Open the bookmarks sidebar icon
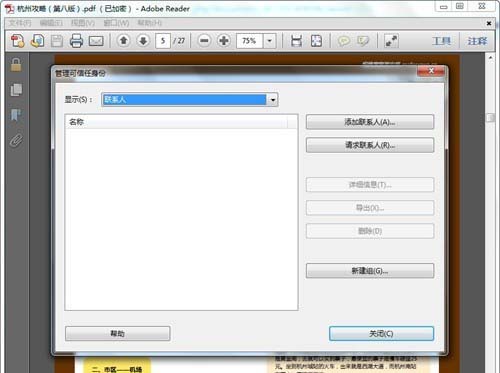 click(x=16, y=115)
